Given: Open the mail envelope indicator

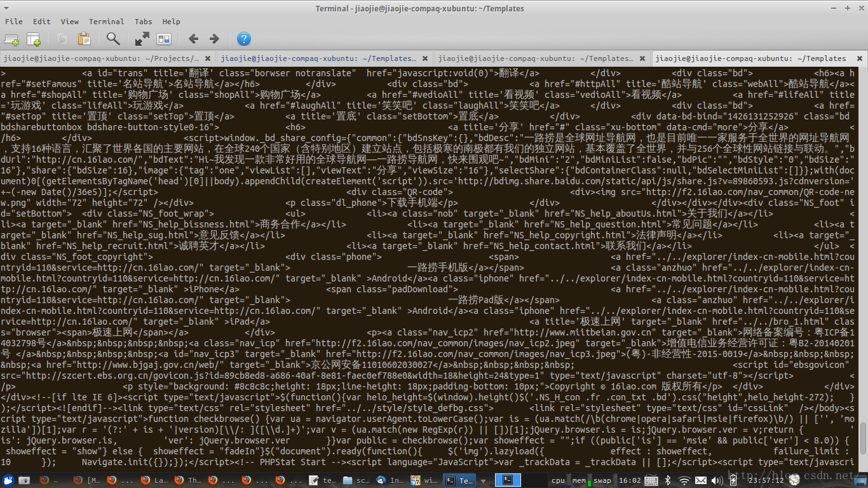Looking at the screenshot, I should click(700, 480).
